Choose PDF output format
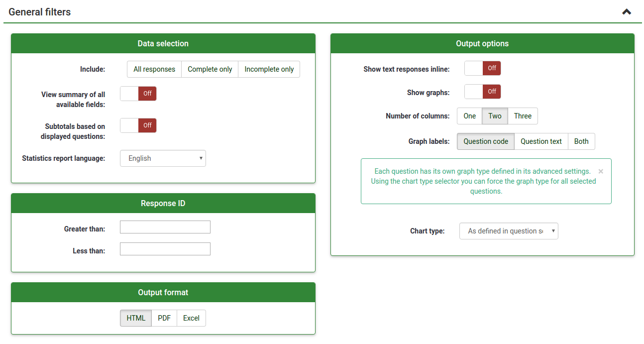 164,318
